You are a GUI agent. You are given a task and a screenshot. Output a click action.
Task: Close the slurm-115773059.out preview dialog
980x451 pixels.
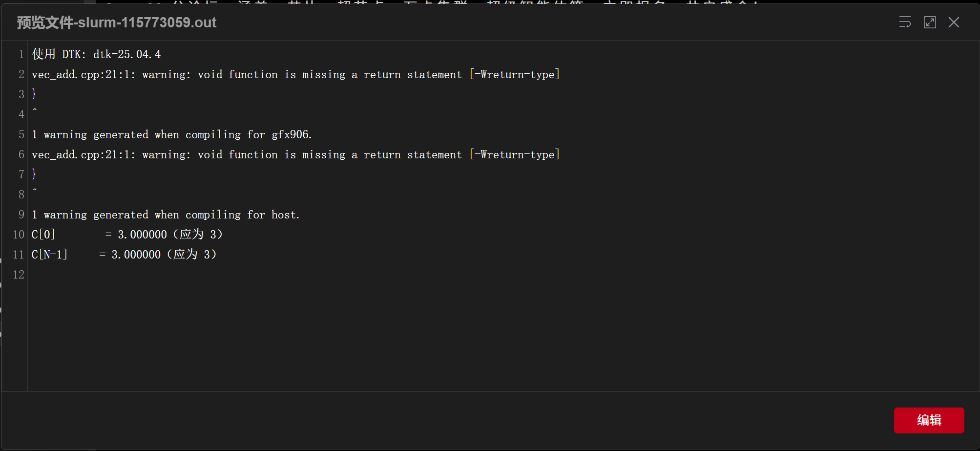[954, 22]
